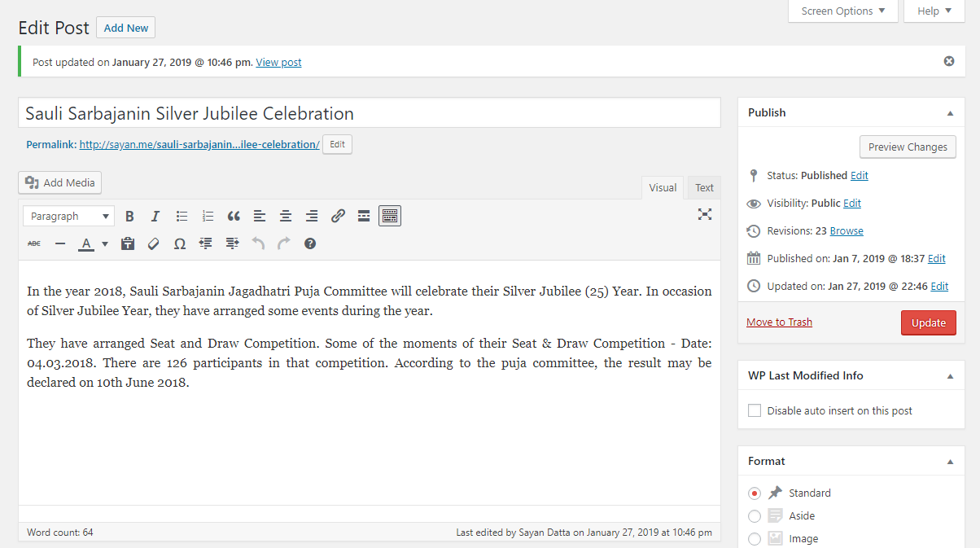Insert a blockquote

(234, 216)
